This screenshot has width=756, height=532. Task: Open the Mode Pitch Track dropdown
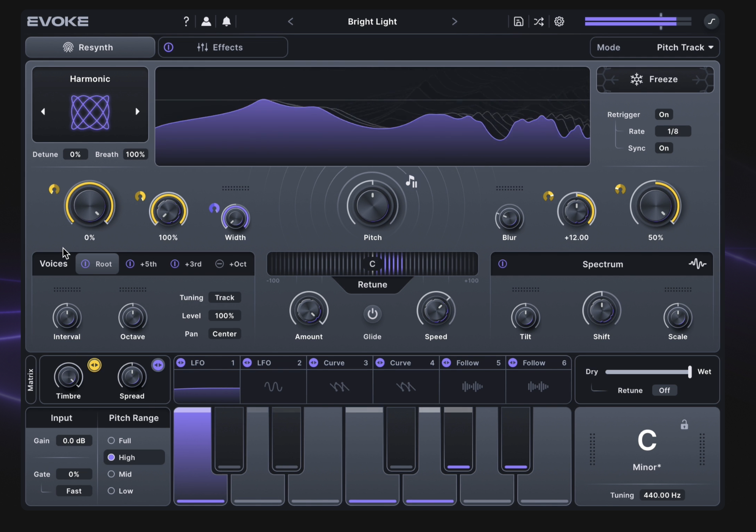point(655,47)
